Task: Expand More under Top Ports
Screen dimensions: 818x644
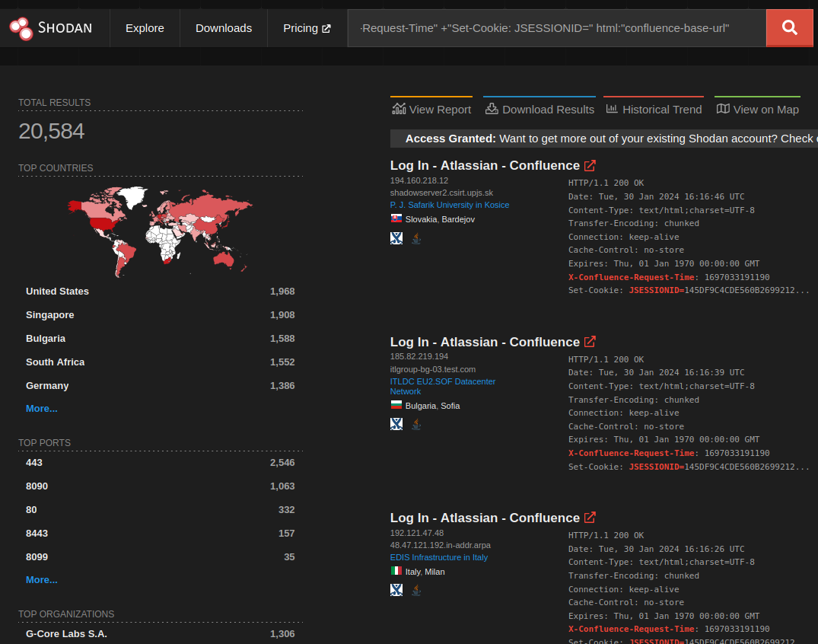Action: tap(41, 580)
